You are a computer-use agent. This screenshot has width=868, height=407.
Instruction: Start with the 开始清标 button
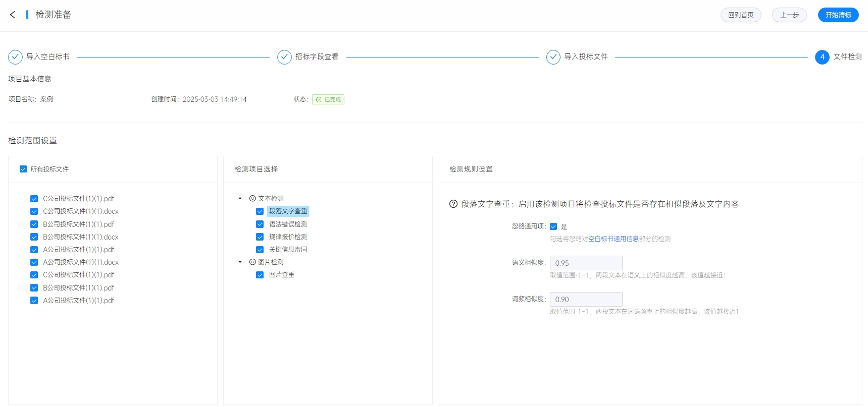pyautogui.click(x=838, y=15)
